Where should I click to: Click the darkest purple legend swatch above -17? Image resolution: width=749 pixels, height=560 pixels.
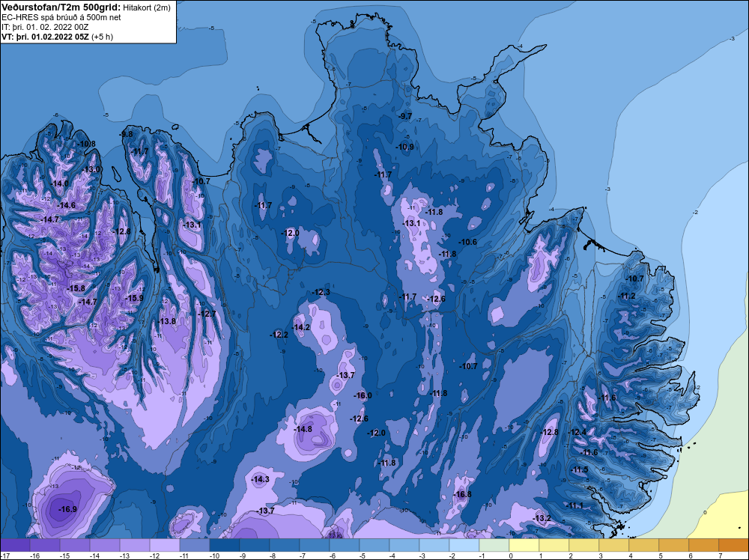click(15, 545)
